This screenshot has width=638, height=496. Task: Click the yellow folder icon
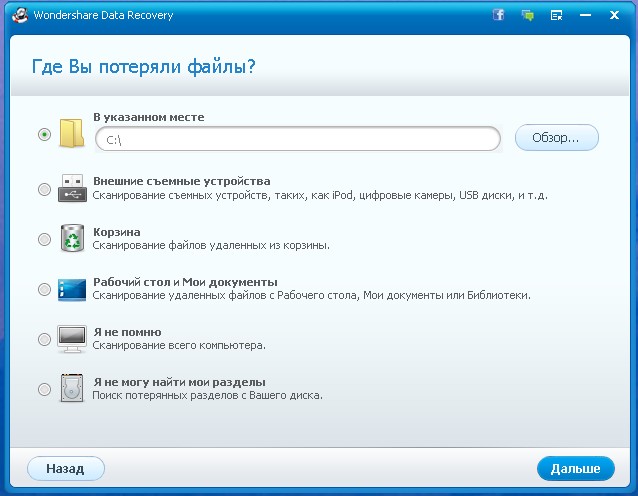pyautogui.click(x=72, y=133)
